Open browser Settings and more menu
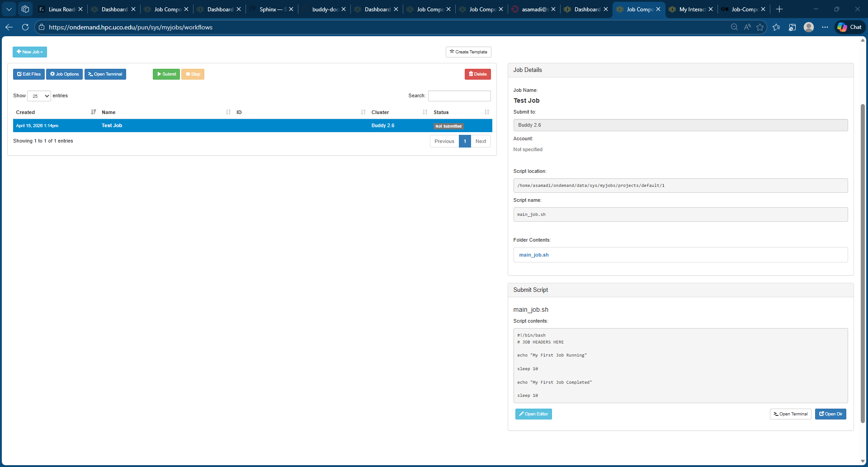Screen dimensions: 868x467 pos(825,27)
